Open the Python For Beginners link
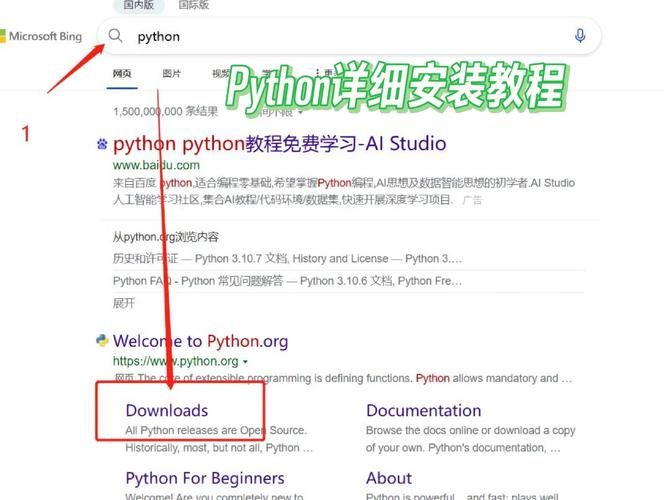 (x=205, y=478)
